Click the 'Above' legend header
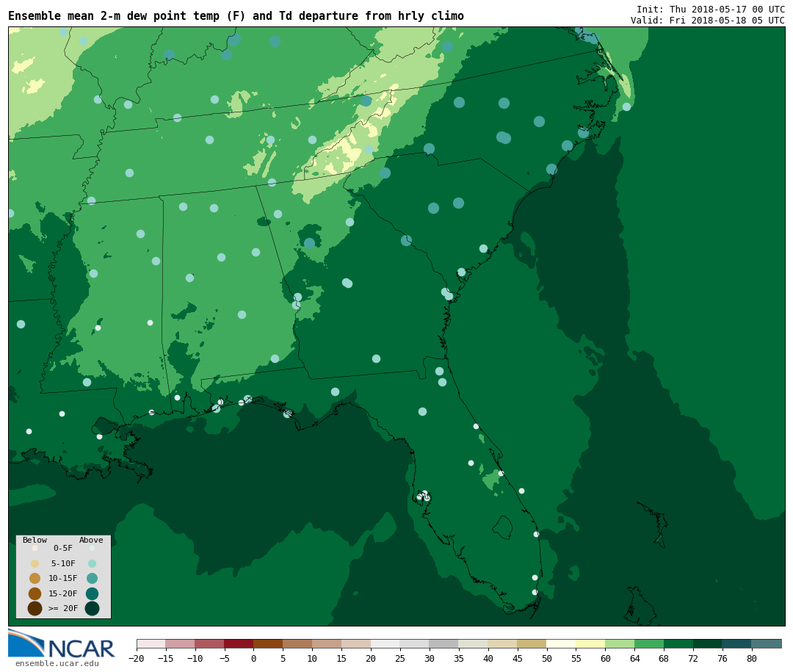Image resolution: width=793 pixels, height=672 pixels. 91,540
